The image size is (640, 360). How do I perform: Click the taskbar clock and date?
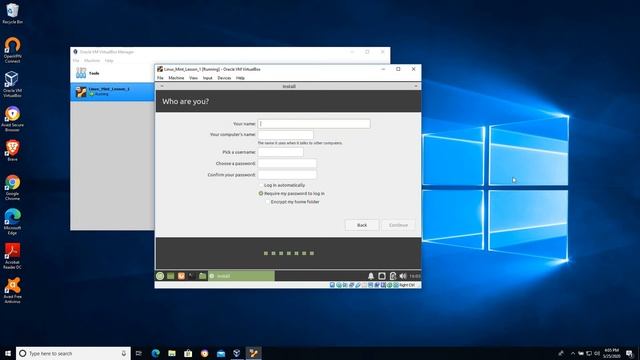click(x=611, y=353)
